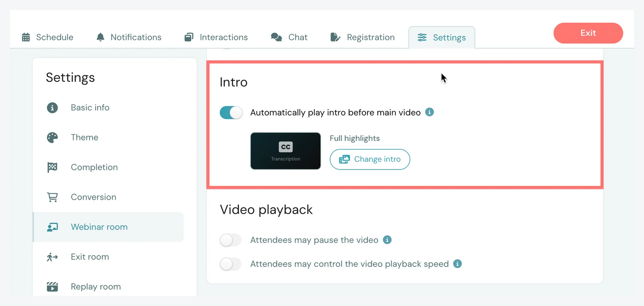Image resolution: width=644 pixels, height=306 pixels.
Task: Click the Replay room clapperboard icon
Action: (52, 287)
